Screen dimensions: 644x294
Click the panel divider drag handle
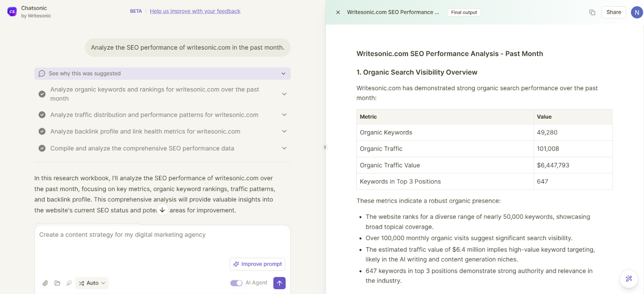[325, 147]
